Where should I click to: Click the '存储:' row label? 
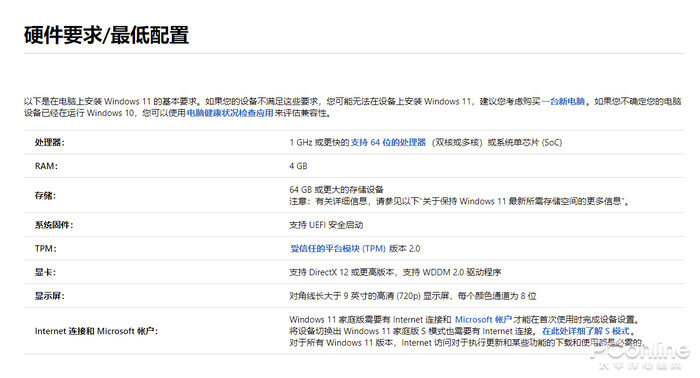click(46, 195)
